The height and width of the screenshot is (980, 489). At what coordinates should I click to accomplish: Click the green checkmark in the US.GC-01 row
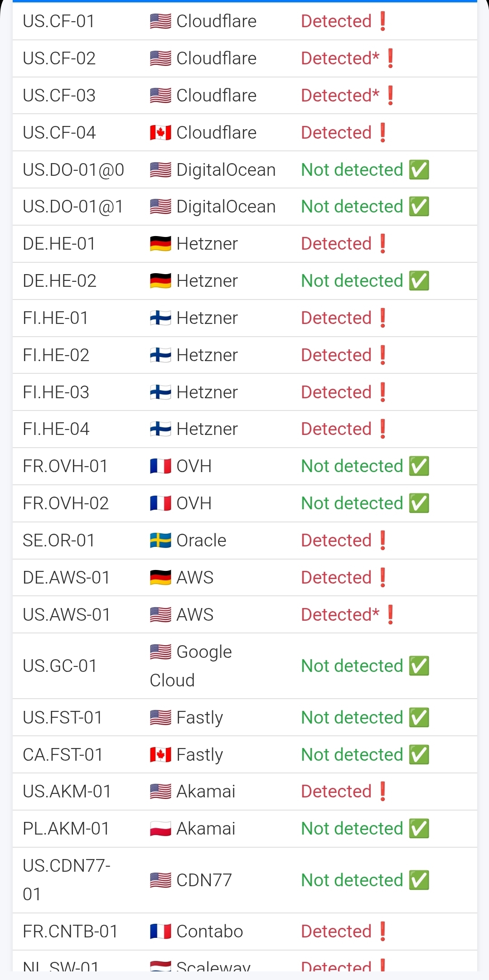coord(419,666)
